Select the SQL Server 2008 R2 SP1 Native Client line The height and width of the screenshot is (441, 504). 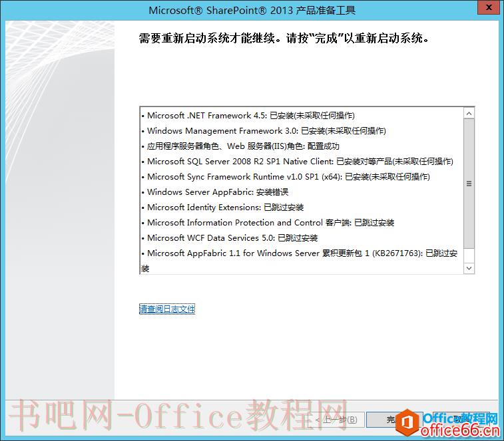click(x=298, y=161)
